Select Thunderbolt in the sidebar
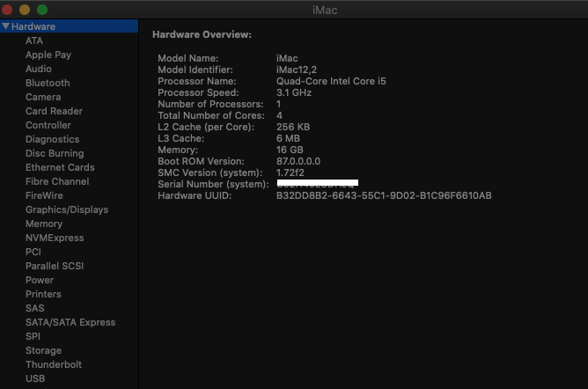The width and height of the screenshot is (588, 389). point(54,364)
